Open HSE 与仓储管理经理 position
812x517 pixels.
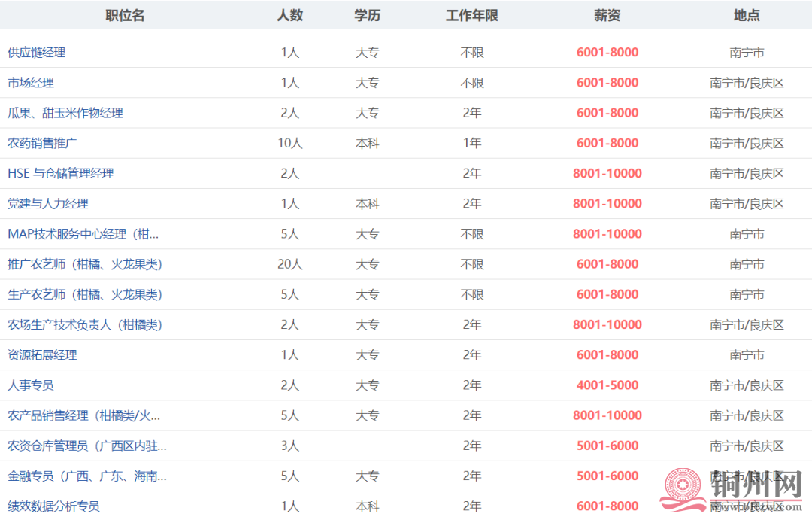point(61,174)
